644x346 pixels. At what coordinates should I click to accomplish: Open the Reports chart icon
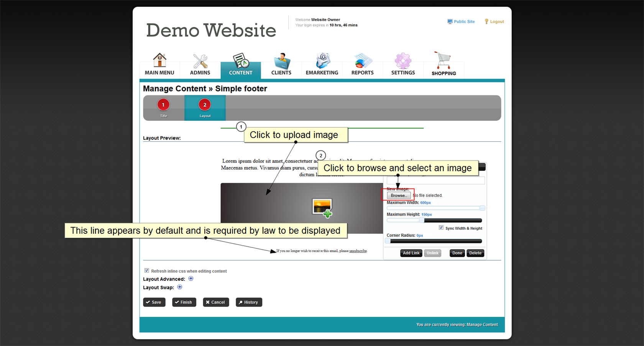coord(362,61)
